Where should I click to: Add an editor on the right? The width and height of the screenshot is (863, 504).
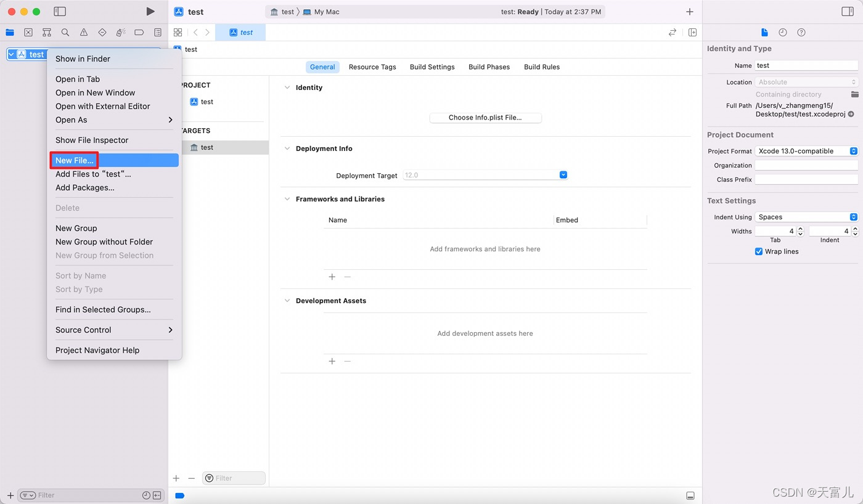click(x=692, y=32)
